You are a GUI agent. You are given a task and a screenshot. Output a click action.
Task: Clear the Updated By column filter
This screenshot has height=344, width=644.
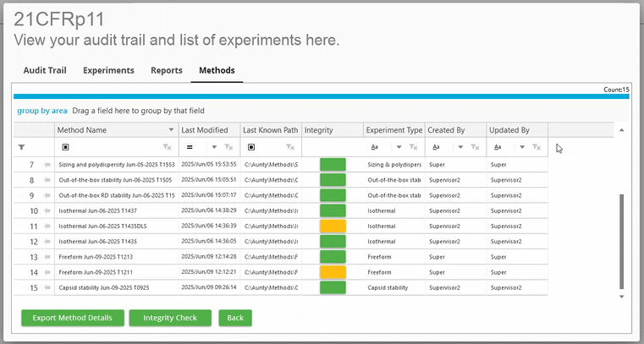click(x=537, y=147)
